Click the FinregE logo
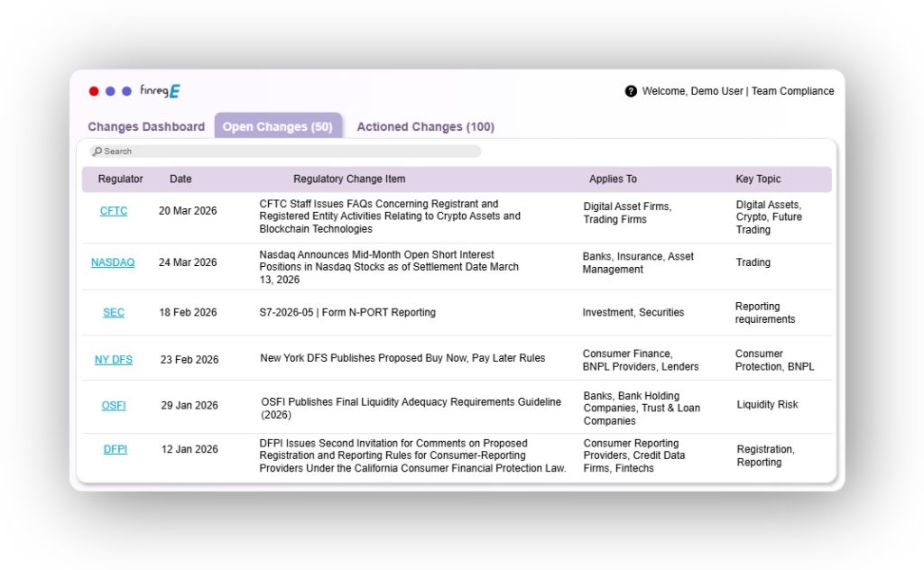 pos(160,91)
